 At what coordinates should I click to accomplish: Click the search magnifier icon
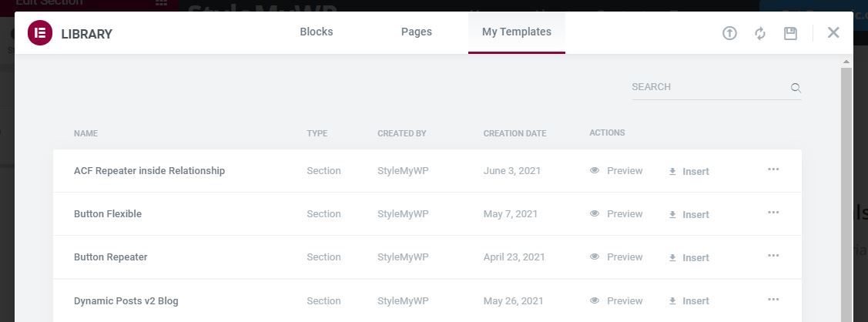click(x=796, y=87)
